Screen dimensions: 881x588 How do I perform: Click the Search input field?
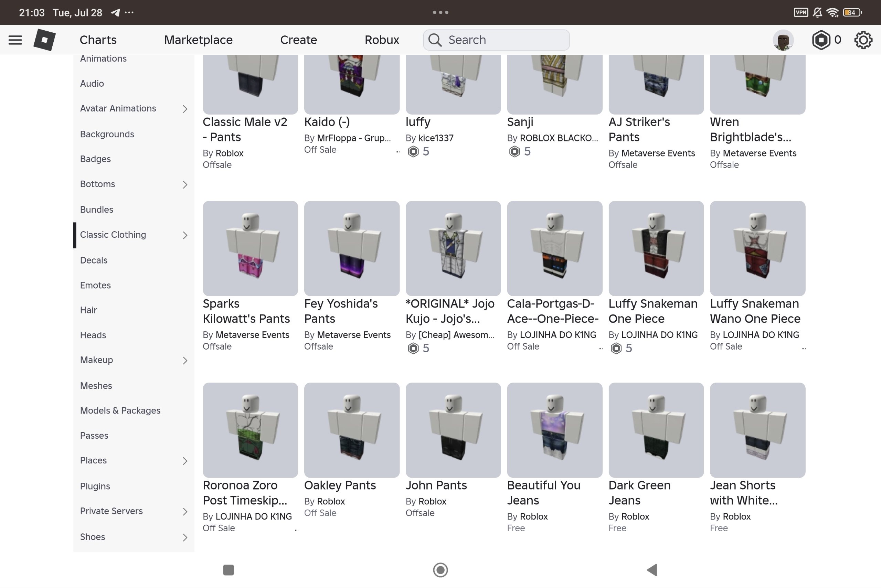496,40
